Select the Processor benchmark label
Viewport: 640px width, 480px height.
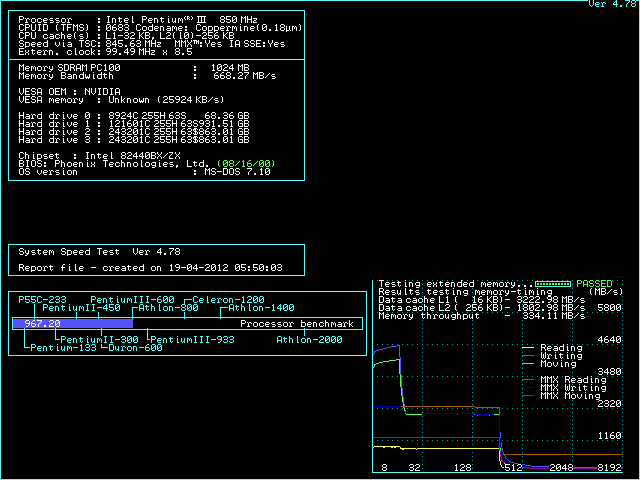pyautogui.click(x=297, y=324)
